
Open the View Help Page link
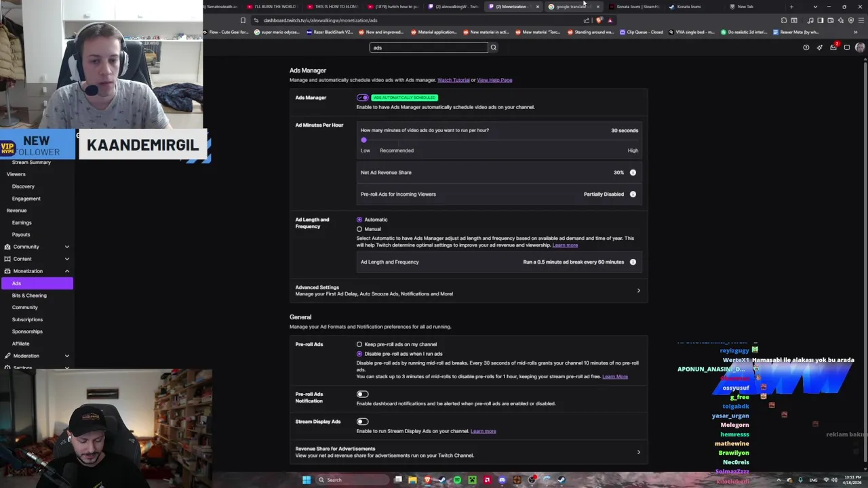494,80
